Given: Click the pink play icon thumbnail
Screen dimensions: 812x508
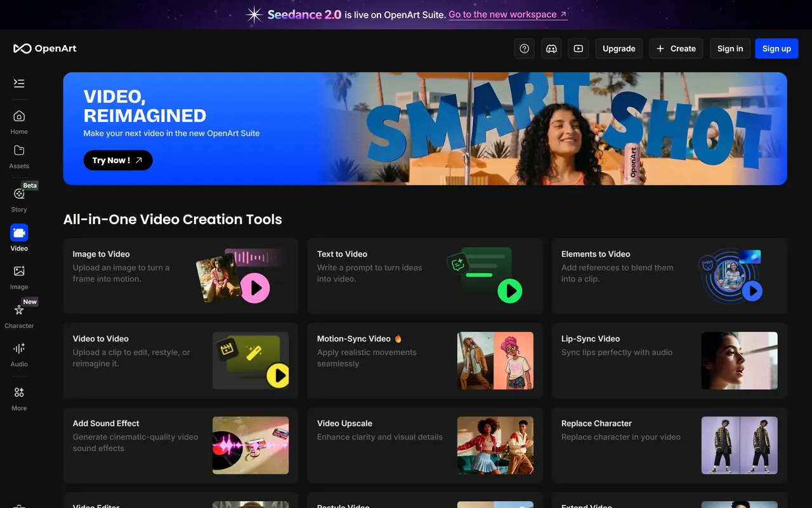Looking at the screenshot, I should pyautogui.click(x=256, y=288).
